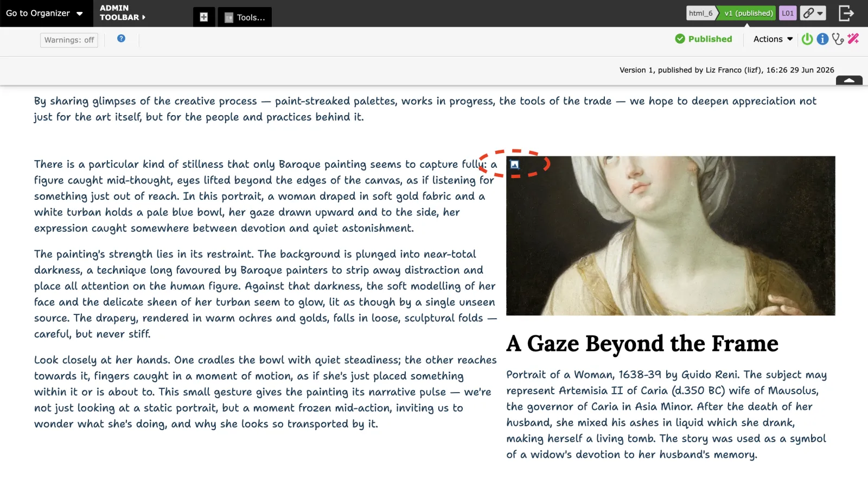Click the paragraph starting 'The painting's strength lies'
The width and height of the screenshot is (868, 480).
pyautogui.click(x=266, y=294)
